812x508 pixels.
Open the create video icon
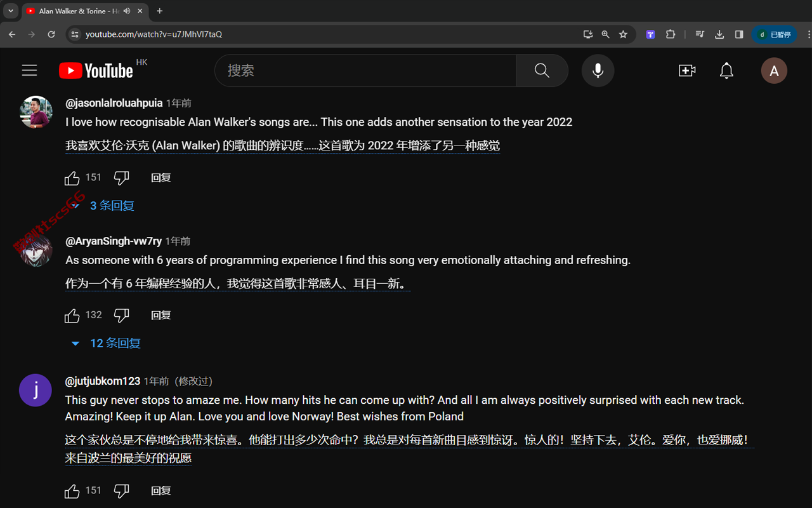pos(687,70)
